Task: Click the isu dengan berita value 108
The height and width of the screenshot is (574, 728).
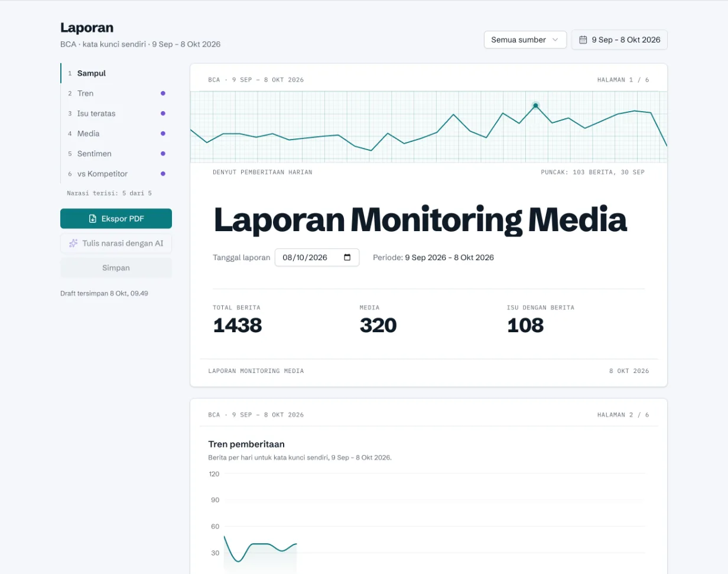Action: tap(525, 325)
